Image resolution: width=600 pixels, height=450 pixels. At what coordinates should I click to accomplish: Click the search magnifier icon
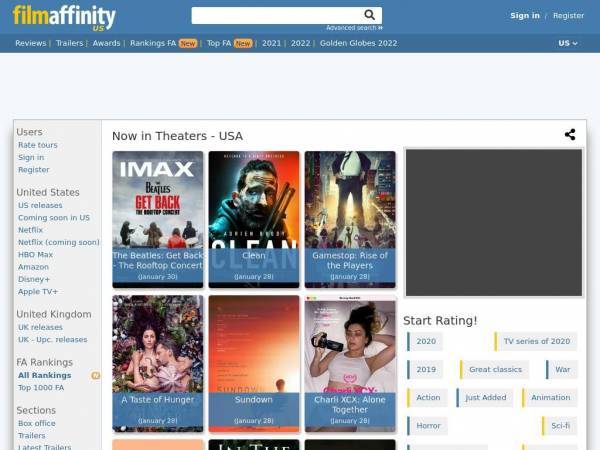point(369,15)
